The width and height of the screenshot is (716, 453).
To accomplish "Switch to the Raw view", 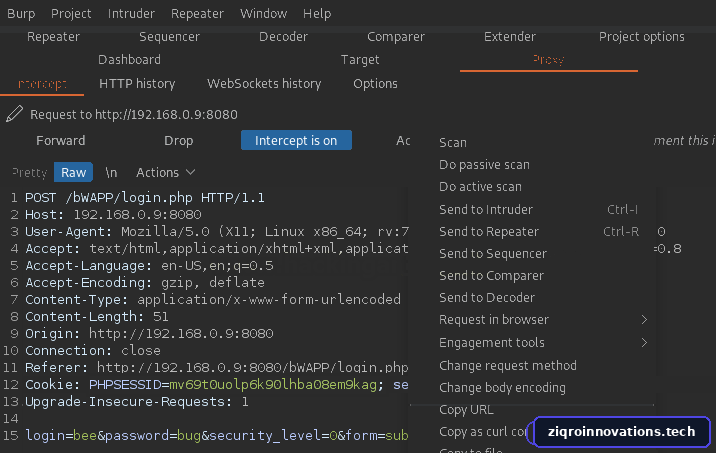I will [74, 173].
